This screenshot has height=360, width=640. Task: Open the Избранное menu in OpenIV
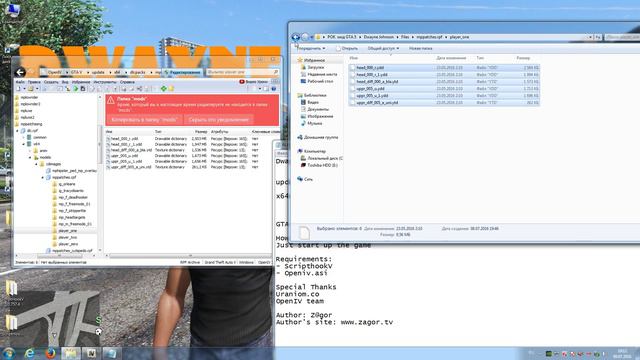81,82
